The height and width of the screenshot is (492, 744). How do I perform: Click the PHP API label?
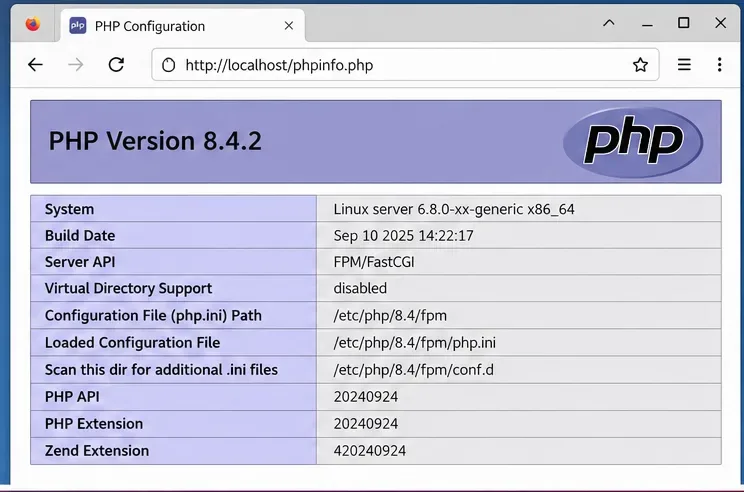tap(72, 397)
